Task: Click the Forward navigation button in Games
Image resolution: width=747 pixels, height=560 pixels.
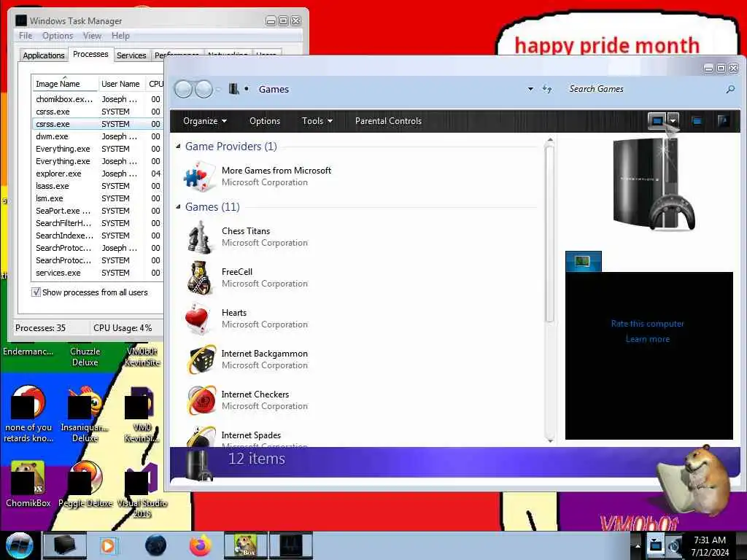Action: pos(204,89)
